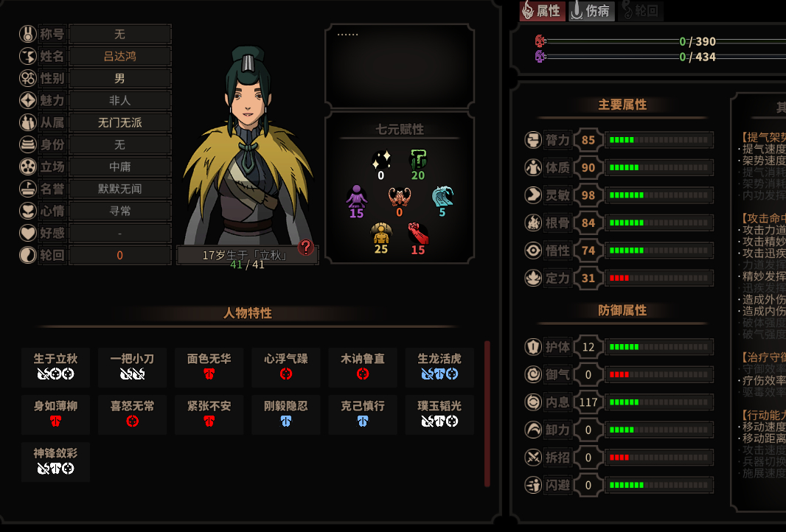The height and width of the screenshot is (532, 786).
Task: Click the 姓名 field showing 吕达鸿
Action: point(119,56)
